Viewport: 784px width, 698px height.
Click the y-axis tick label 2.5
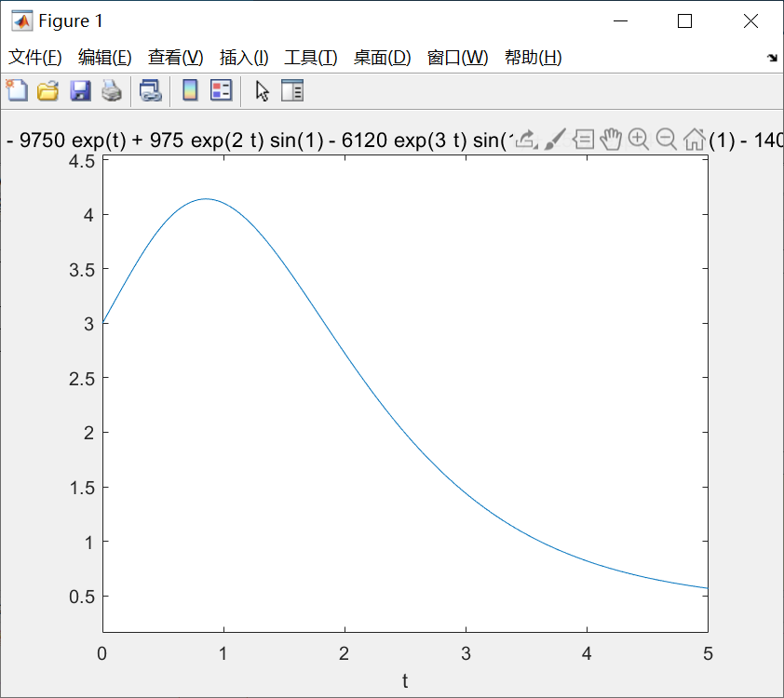click(x=82, y=379)
